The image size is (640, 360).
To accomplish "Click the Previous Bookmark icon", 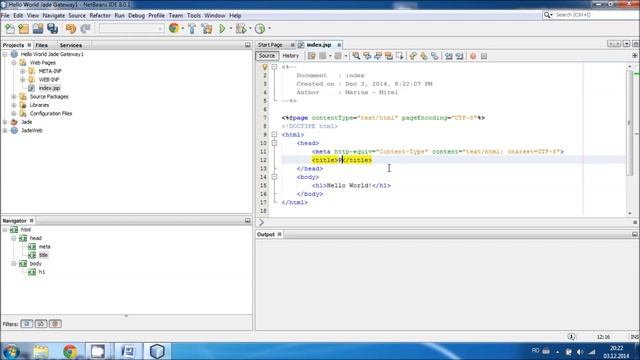I will tap(413, 56).
